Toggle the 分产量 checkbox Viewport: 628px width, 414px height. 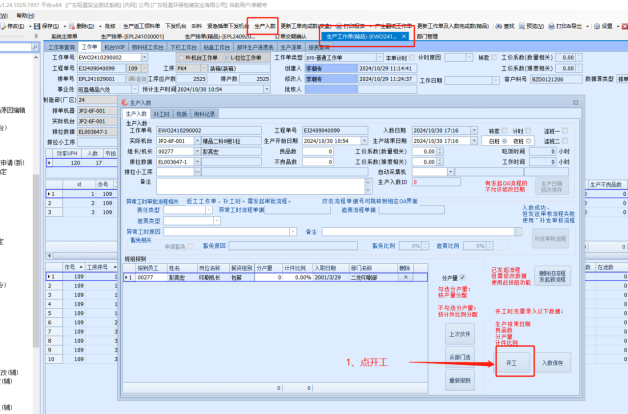[463, 277]
